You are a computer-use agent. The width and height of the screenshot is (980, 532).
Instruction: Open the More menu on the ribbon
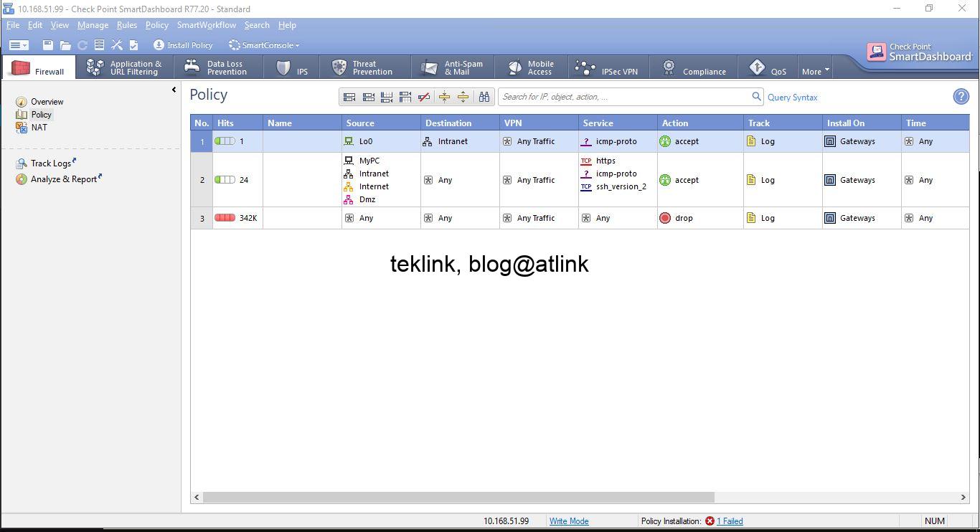814,71
